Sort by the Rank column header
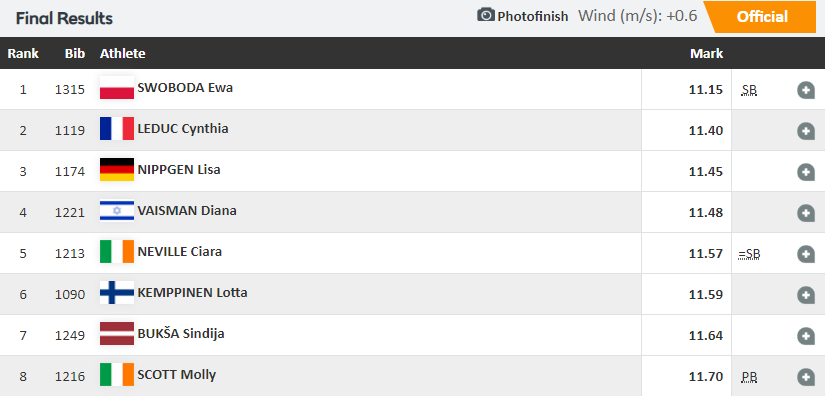 point(23,53)
